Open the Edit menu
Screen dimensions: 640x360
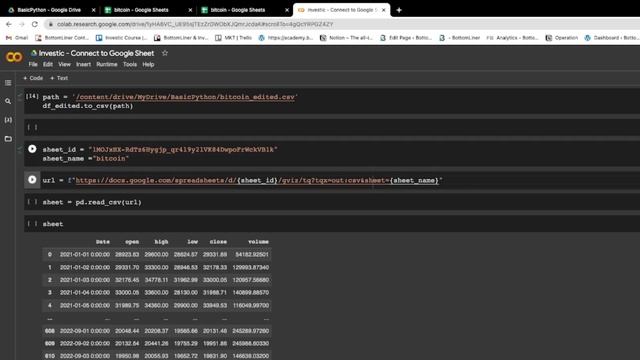tap(48, 64)
